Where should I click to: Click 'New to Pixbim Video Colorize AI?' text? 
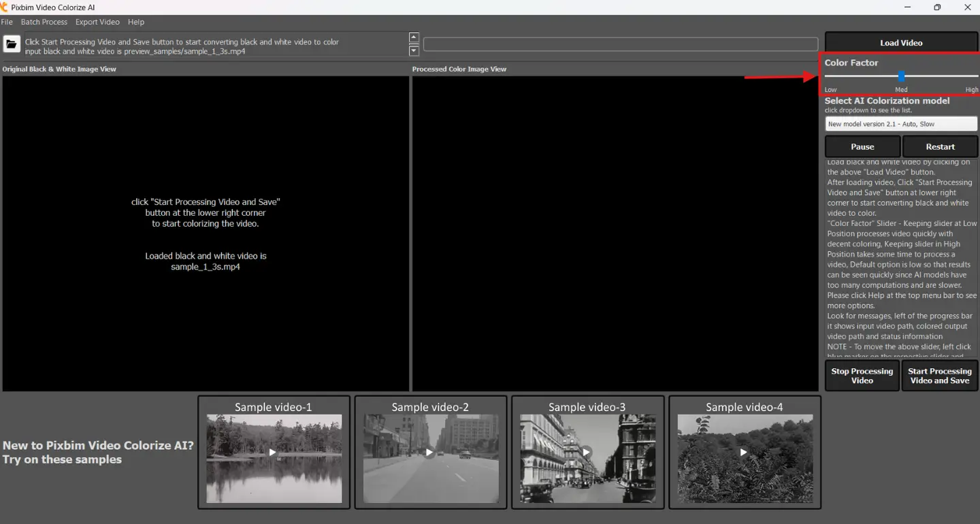coord(98,445)
